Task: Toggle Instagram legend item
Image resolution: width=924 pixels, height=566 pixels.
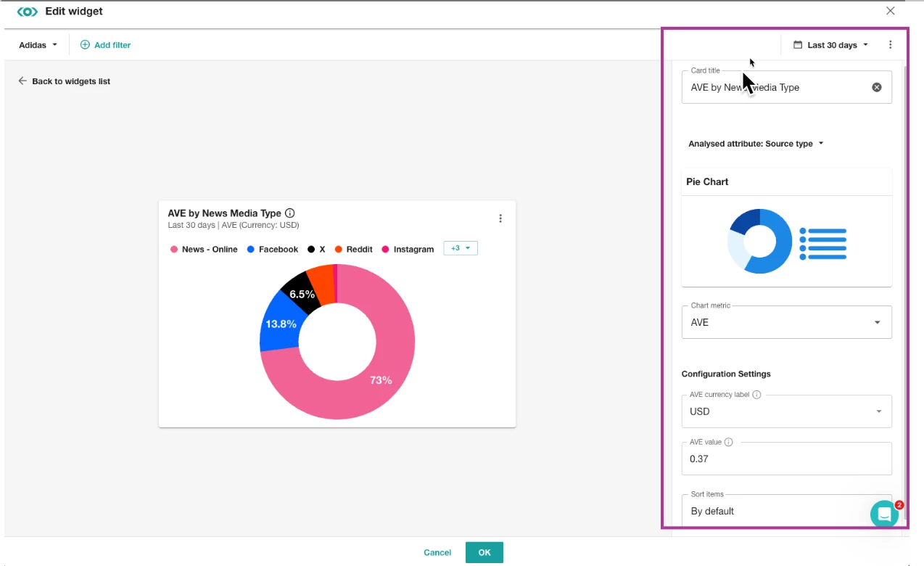Action: click(408, 249)
